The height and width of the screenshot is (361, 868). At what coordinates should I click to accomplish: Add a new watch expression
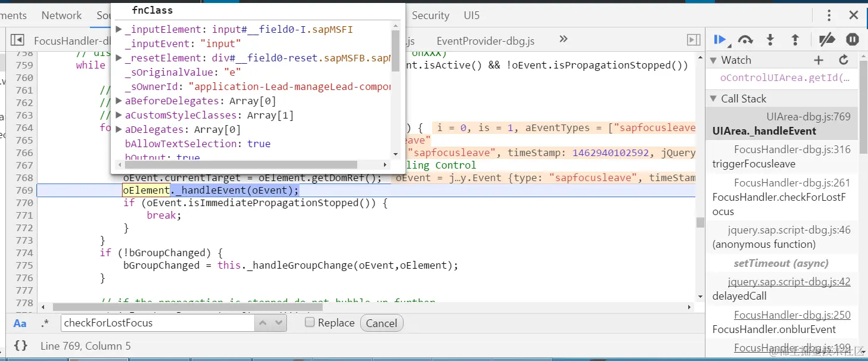819,60
